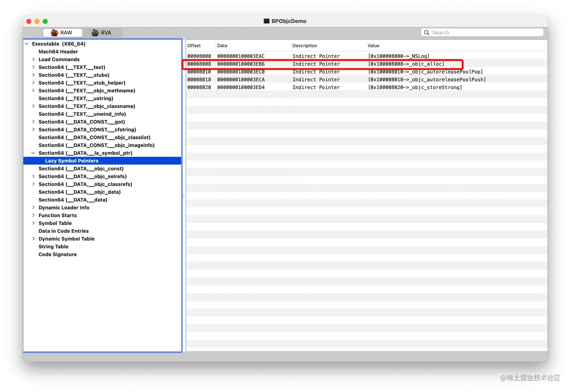Select Section64 (__TEXT,__ustring) item

pyautogui.click(x=76, y=98)
